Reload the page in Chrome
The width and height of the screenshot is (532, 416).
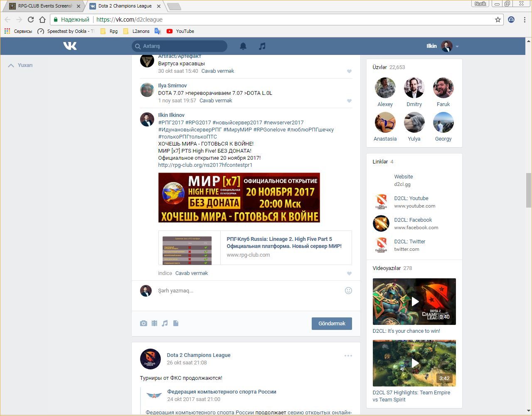(30, 20)
